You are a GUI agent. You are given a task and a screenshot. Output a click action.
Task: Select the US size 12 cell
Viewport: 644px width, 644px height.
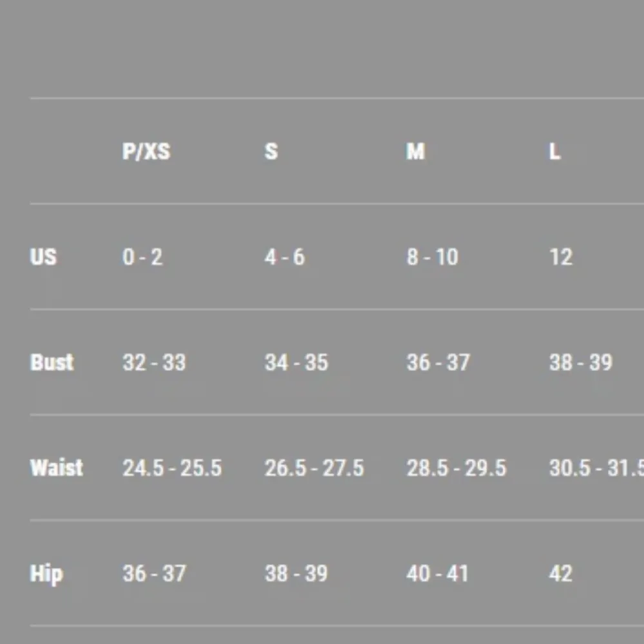[560, 257]
